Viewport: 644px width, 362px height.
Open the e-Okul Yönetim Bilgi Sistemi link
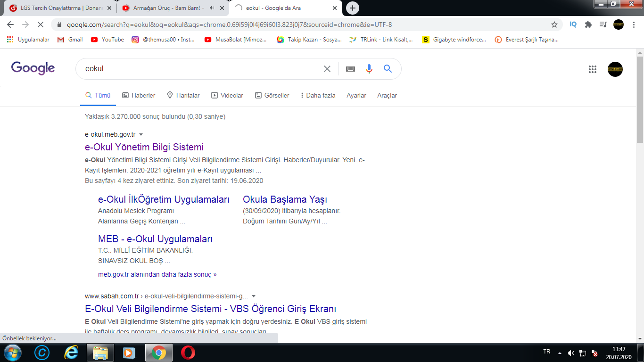point(143,147)
